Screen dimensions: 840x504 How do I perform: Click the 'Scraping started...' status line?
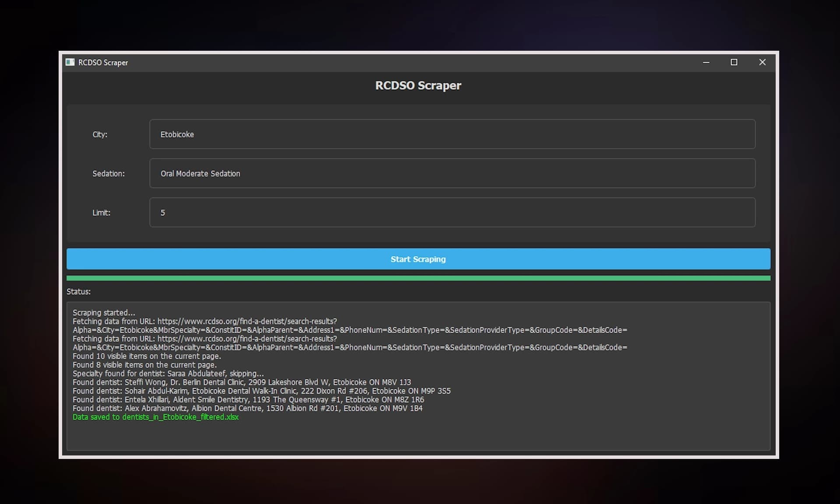(x=104, y=312)
